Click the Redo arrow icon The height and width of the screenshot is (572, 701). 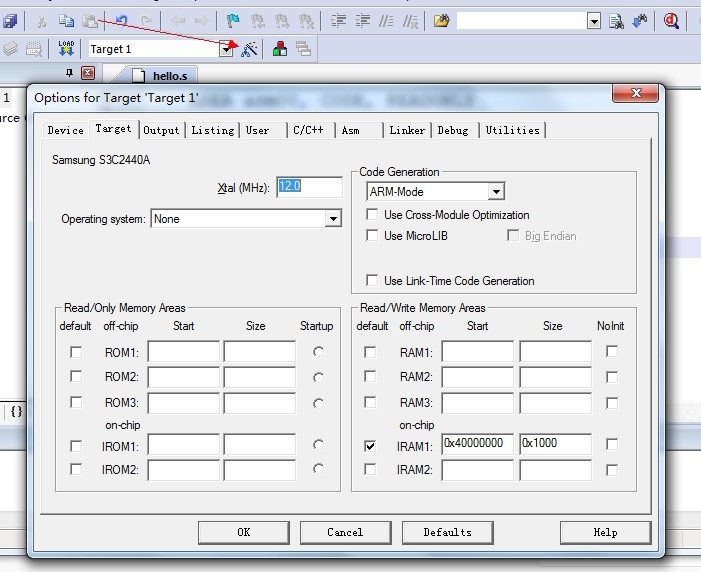point(146,21)
